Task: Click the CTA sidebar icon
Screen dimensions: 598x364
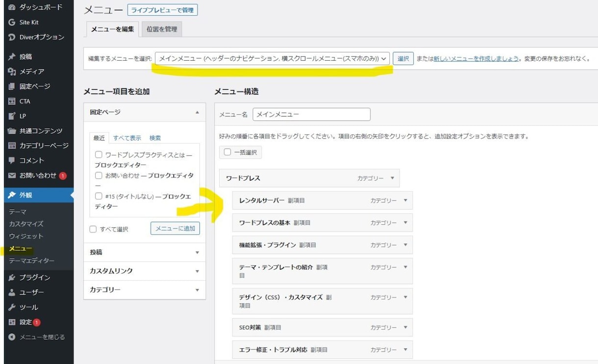Action: click(12, 101)
